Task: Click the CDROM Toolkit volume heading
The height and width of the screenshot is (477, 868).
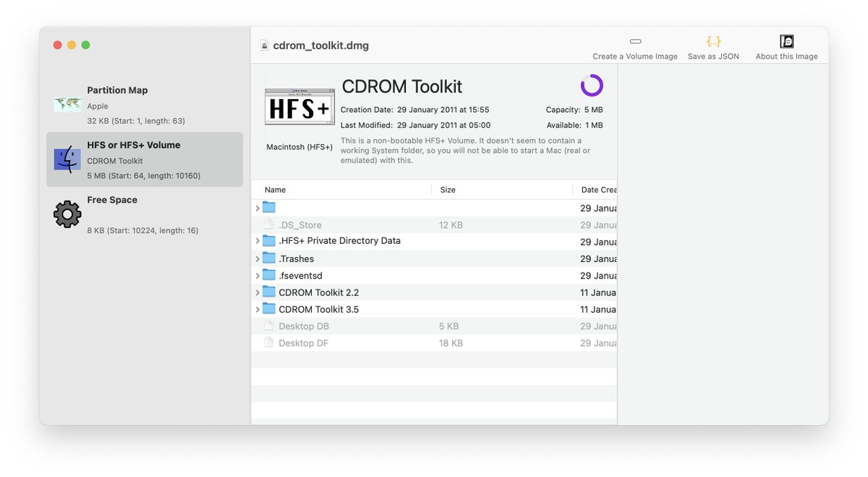Action: point(402,87)
